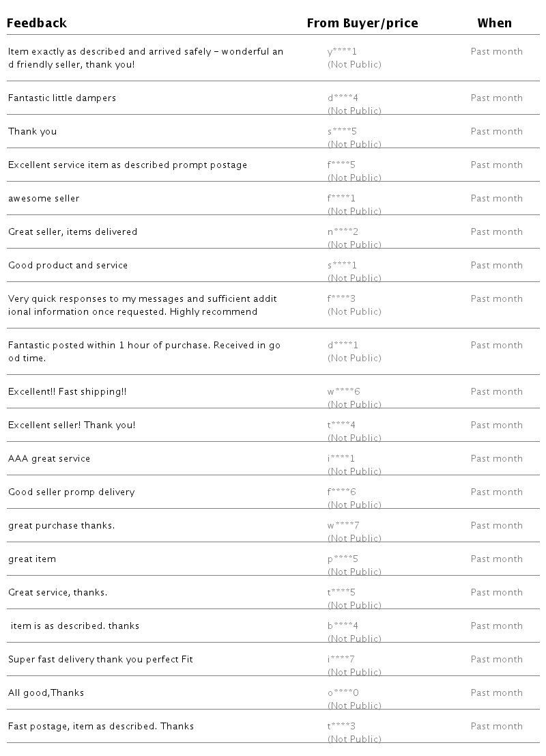Select buyer s****5 username
Viewport: 546px width, 756px height.
[342, 132]
